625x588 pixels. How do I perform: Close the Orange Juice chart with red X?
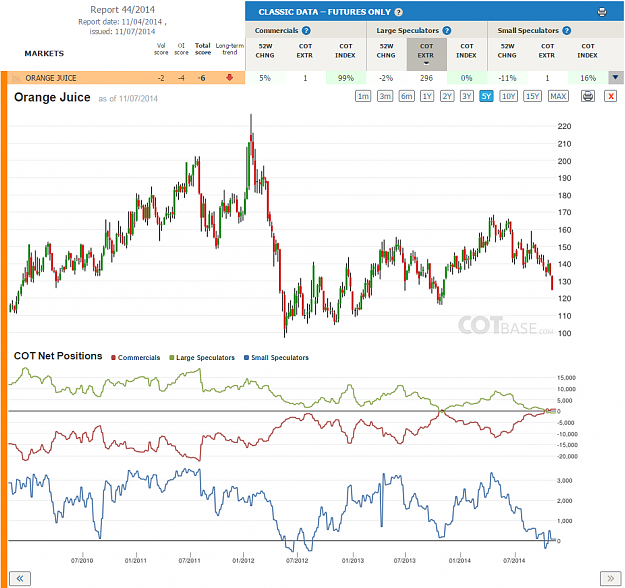(611, 96)
